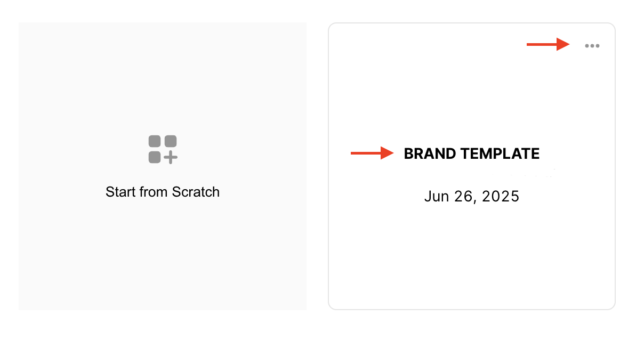Click the red arrow pointing at the ellipsis
The image size is (644, 340).
click(548, 45)
